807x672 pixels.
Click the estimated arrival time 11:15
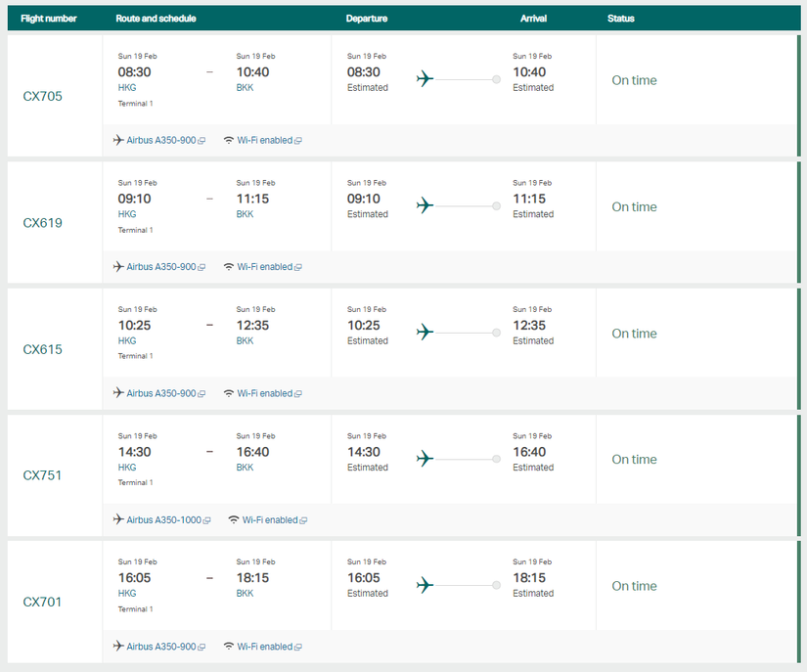[x=529, y=199]
